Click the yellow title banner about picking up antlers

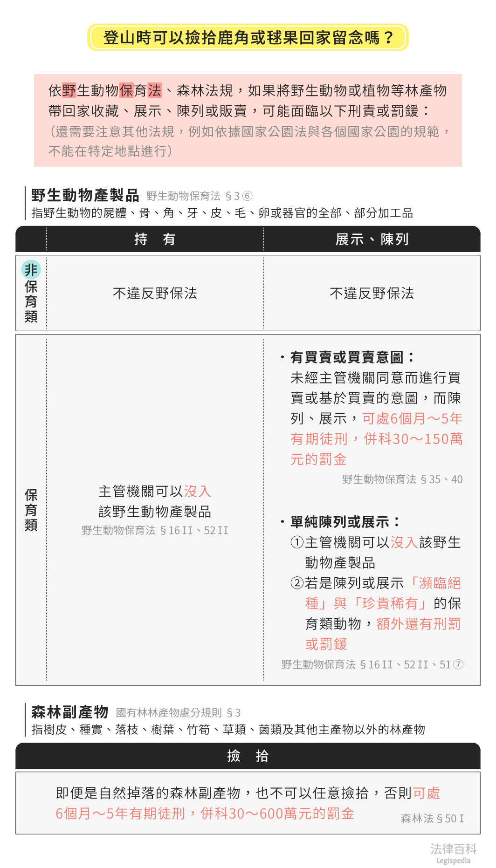click(x=248, y=38)
